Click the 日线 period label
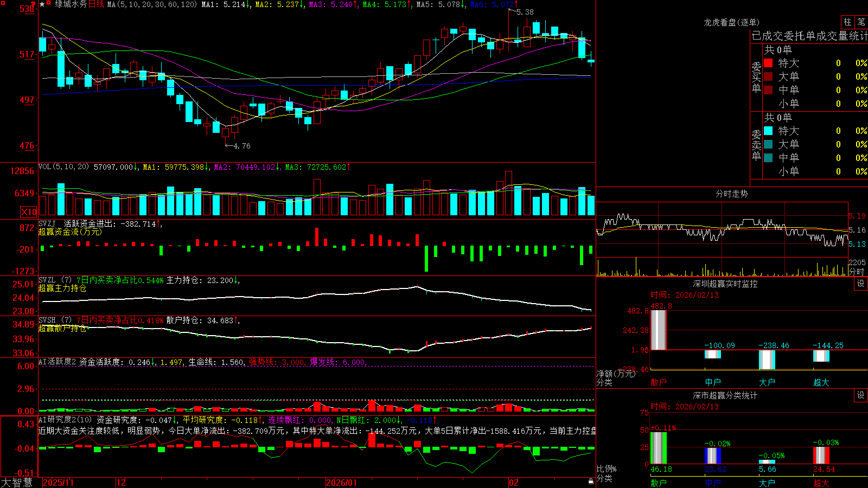The height and width of the screenshot is (488, 868). click(x=96, y=4)
